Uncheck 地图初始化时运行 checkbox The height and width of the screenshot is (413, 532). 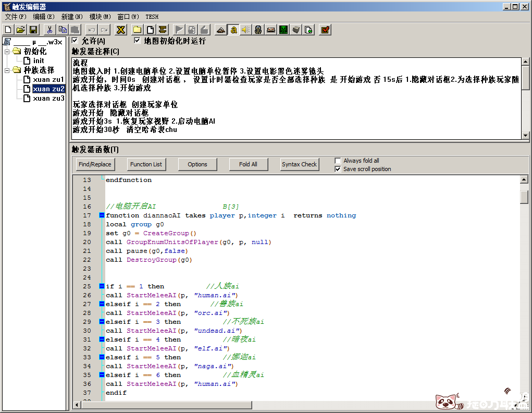(138, 41)
